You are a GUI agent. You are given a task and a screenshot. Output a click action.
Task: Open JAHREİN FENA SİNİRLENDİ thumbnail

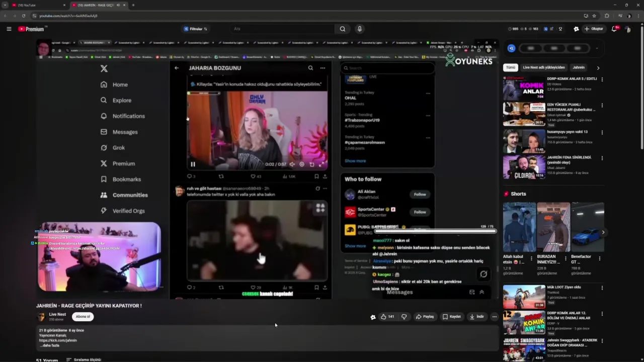[x=524, y=167]
